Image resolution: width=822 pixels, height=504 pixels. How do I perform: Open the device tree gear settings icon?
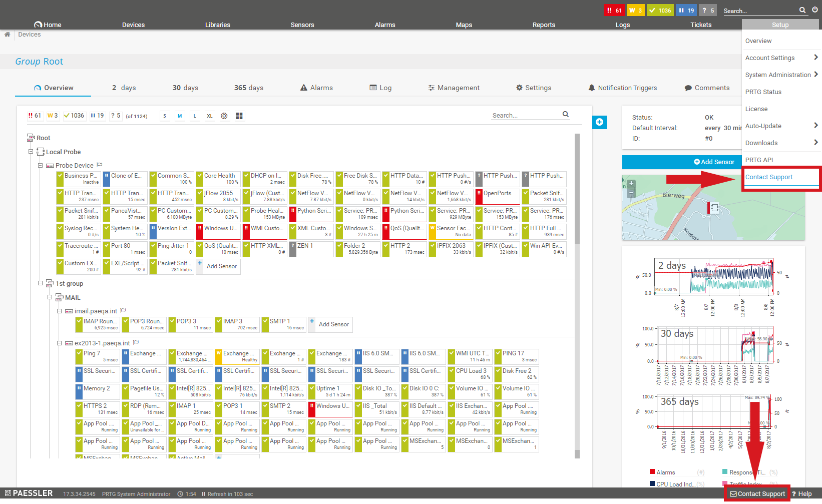pyautogui.click(x=224, y=116)
